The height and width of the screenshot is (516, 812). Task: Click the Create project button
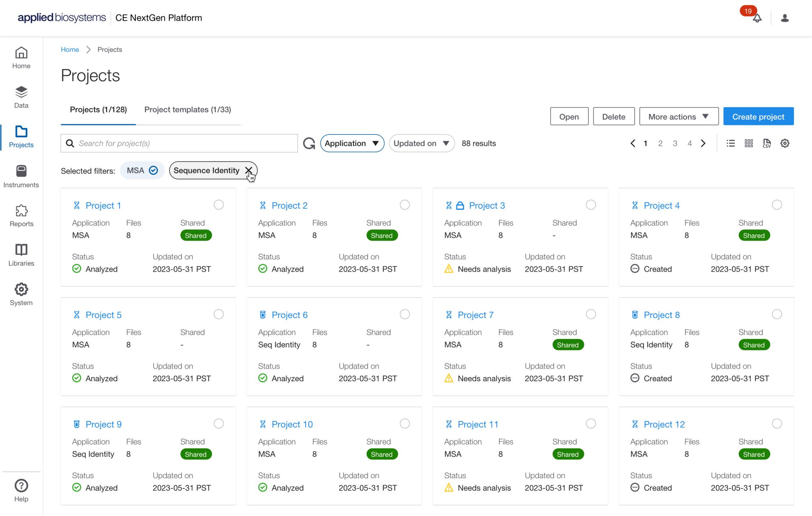(x=758, y=117)
